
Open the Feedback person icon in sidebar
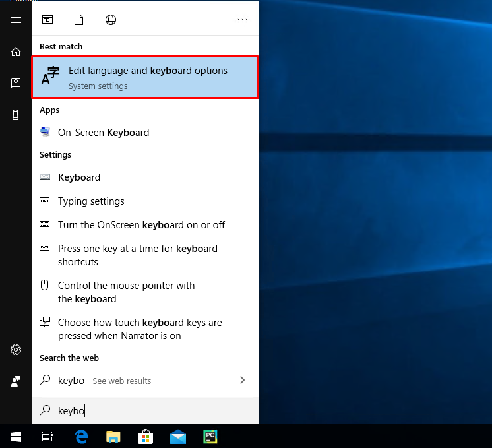point(16,381)
